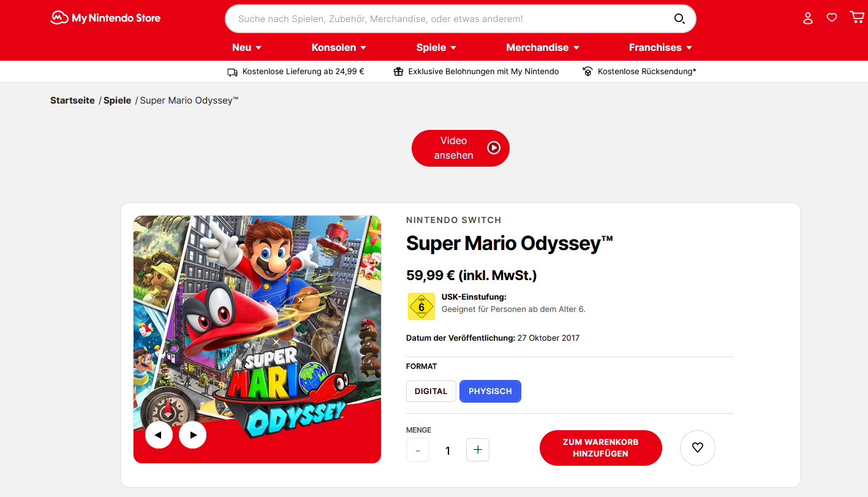Click the Super Mario Odyssey product title
This screenshot has height=497, width=868.
[510, 244]
